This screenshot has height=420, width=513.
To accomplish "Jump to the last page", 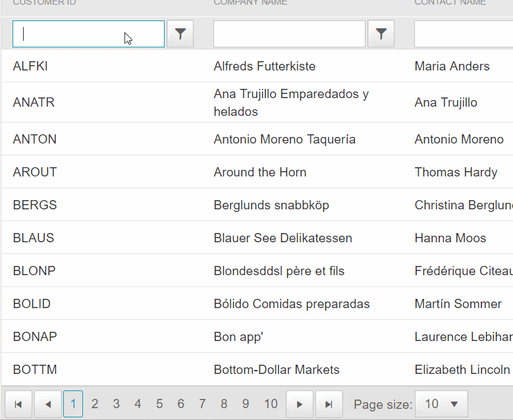I will pos(329,404).
